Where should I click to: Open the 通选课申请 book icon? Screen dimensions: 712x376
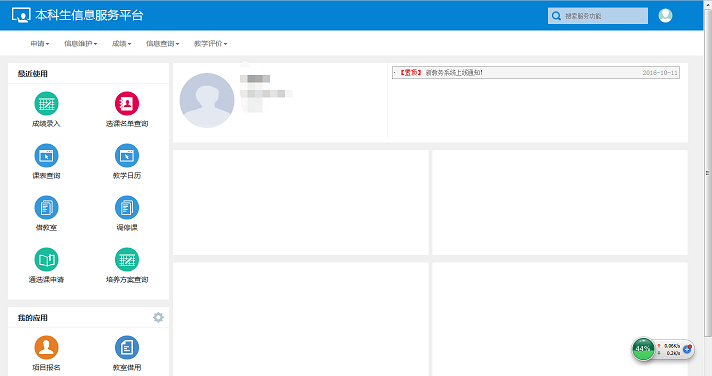pos(46,260)
